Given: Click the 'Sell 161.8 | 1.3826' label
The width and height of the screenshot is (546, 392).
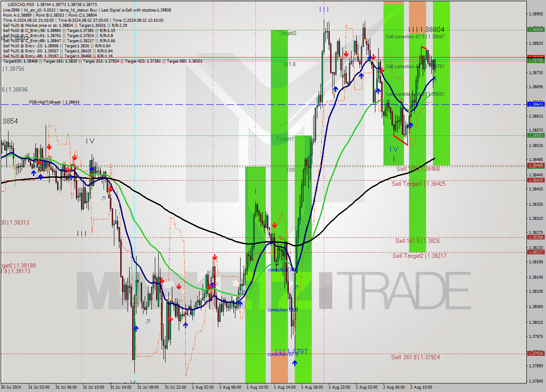Looking at the screenshot, I should point(417,241).
